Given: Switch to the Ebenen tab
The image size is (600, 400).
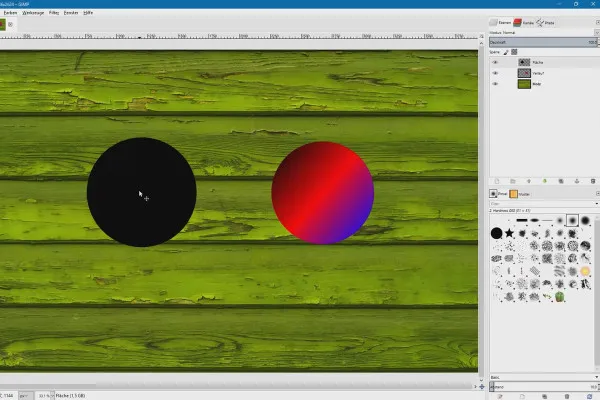Looking at the screenshot, I should tap(502, 21).
